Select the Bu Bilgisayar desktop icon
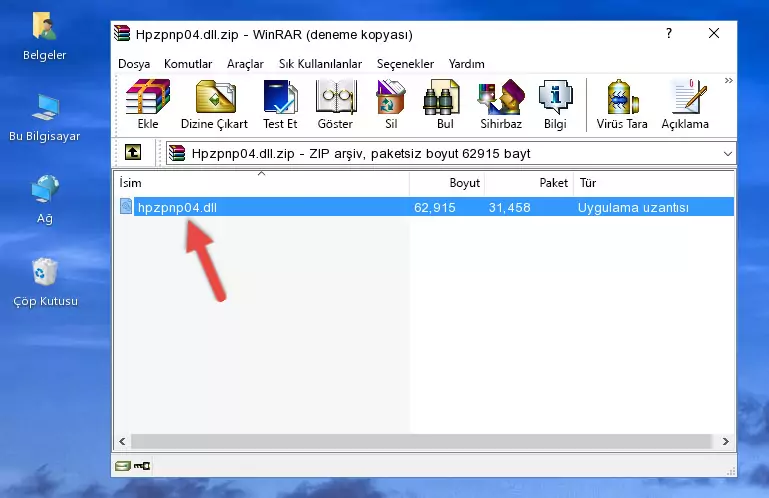Viewport: 769px width, 498px height. click(45, 118)
